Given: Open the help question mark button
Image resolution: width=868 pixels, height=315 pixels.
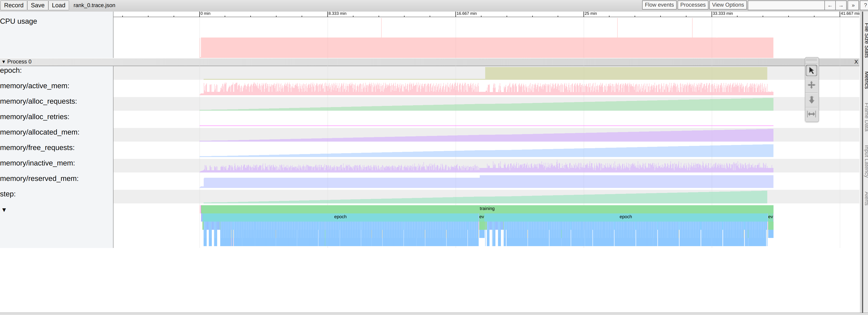Looking at the screenshot, I should [x=865, y=5].
